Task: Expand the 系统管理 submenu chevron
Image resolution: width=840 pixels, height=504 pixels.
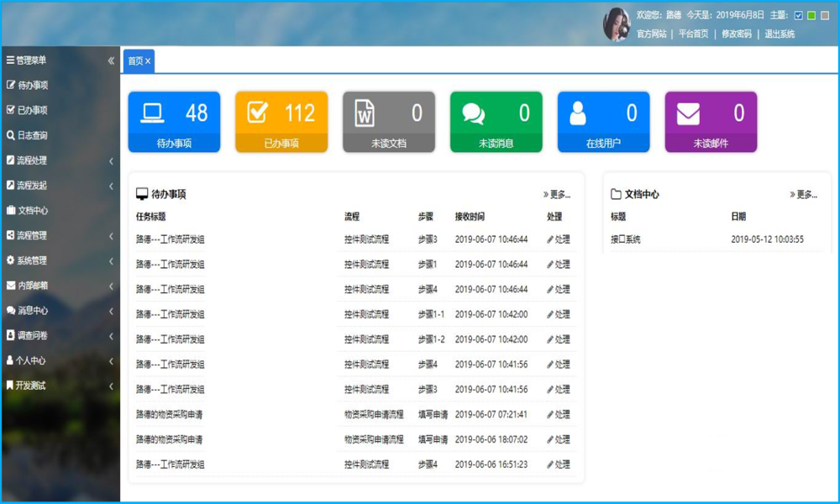Action: point(111,261)
